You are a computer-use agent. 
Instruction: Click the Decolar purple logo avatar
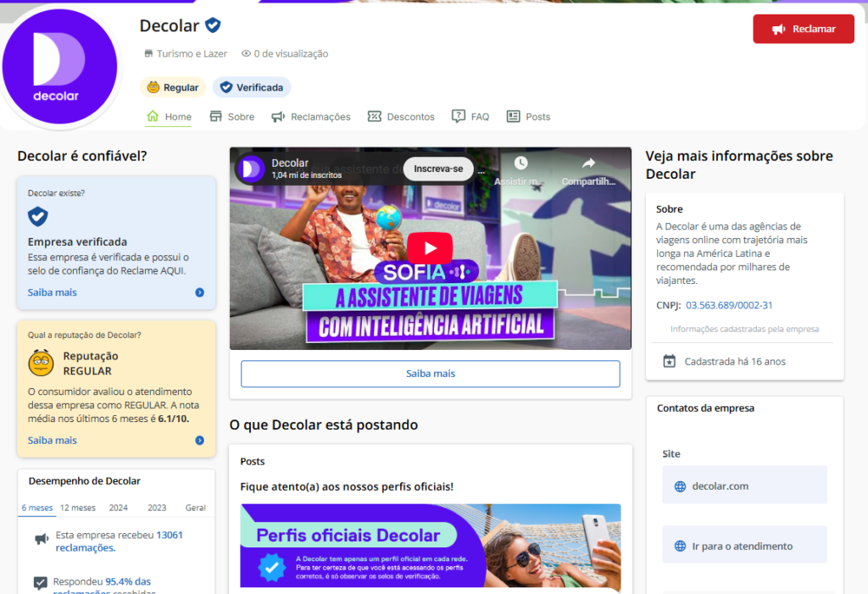pyautogui.click(x=59, y=67)
